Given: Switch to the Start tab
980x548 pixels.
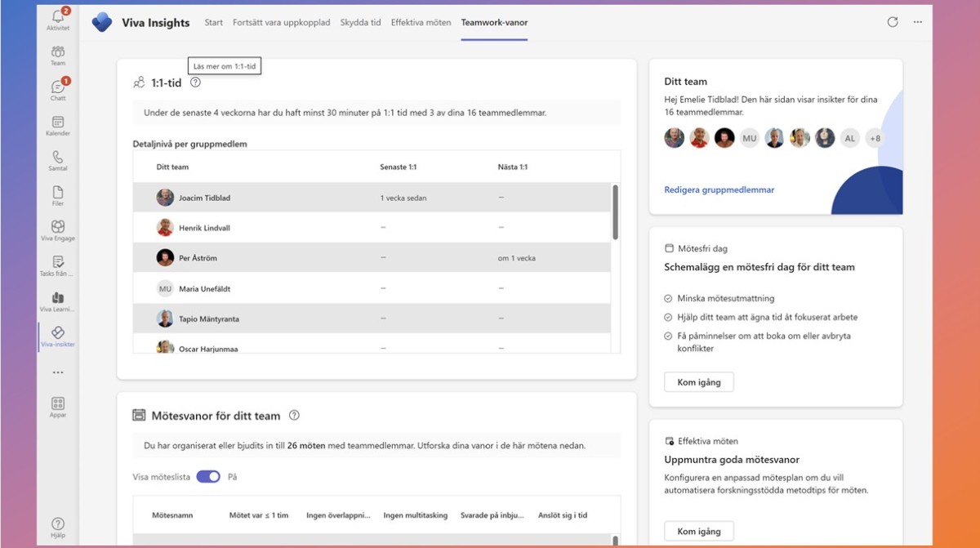Looking at the screenshot, I should [214, 22].
